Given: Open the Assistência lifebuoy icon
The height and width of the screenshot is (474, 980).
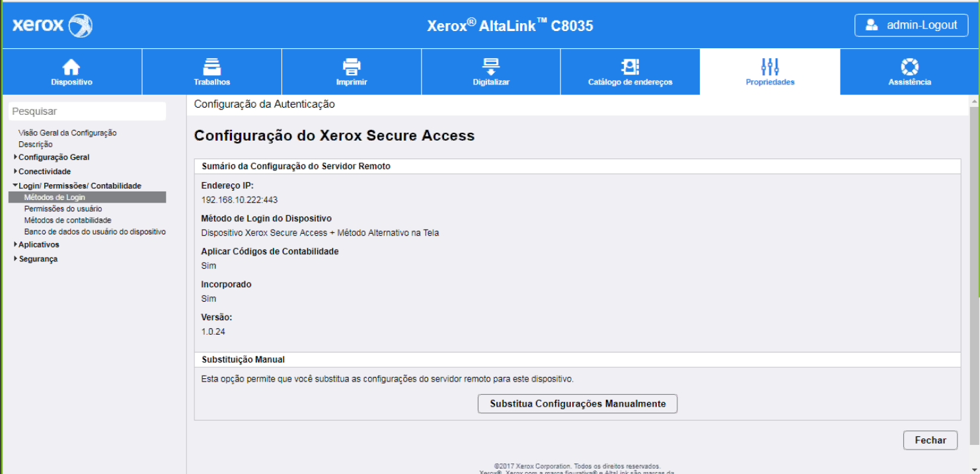Looking at the screenshot, I should (909, 67).
